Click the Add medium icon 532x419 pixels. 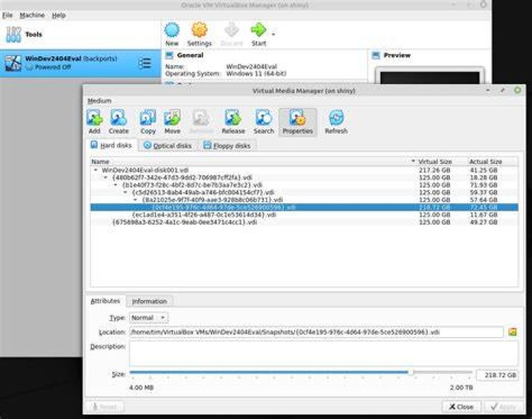point(95,117)
